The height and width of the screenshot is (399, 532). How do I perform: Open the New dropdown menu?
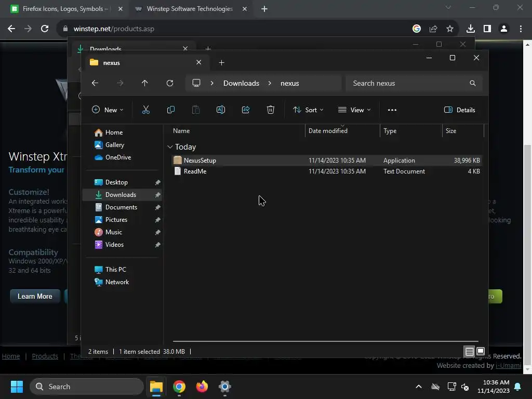coord(108,110)
